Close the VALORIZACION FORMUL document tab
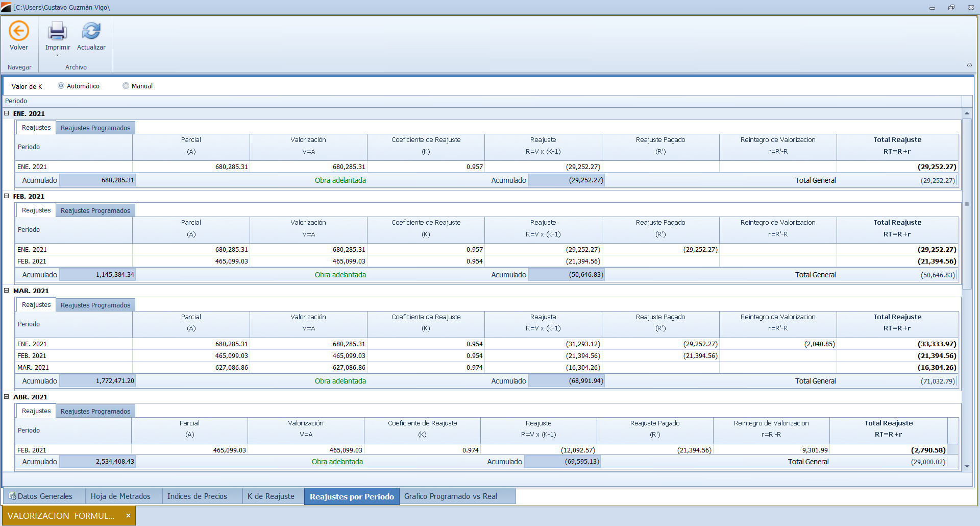Viewport: 980px width, 526px height. 128,516
